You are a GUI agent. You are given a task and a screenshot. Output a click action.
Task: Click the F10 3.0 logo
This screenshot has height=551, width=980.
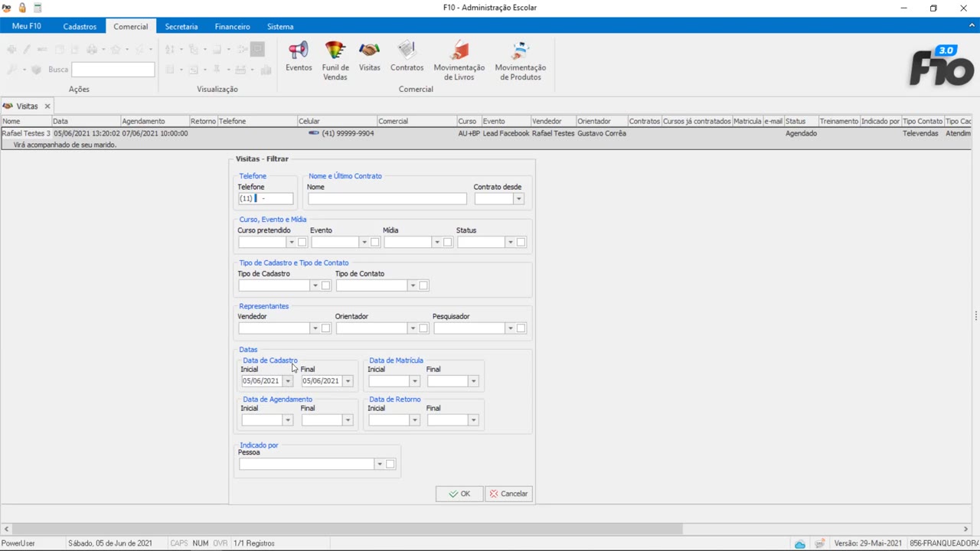pos(941,66)
